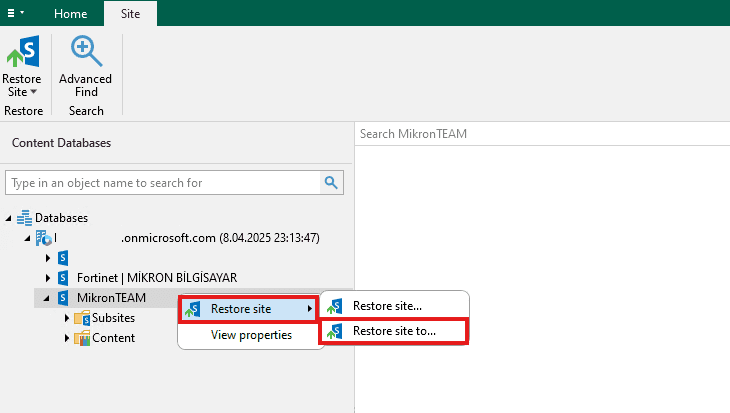Viewport: 730px width, 413px height.
Task: Select the Content label
Action: click(x=113, y=338)
